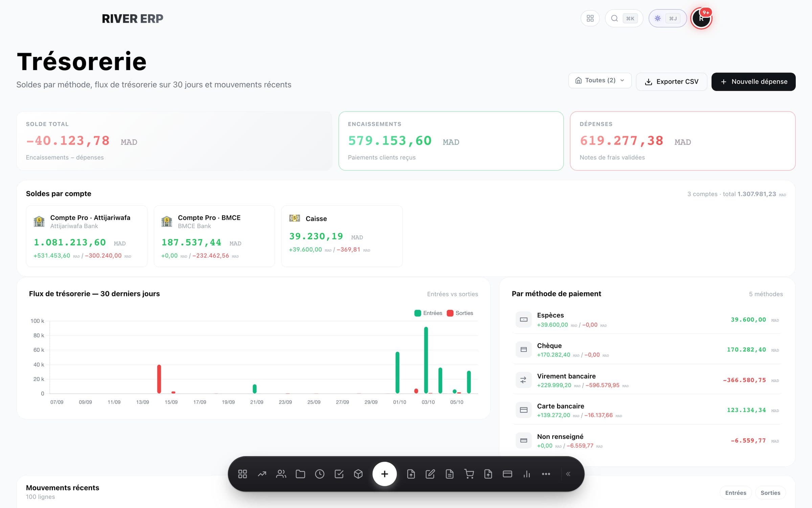Viewport: 812px width, 508px height.
Task: Click the green Entrées legend swatch
Action: pos(418,313)
